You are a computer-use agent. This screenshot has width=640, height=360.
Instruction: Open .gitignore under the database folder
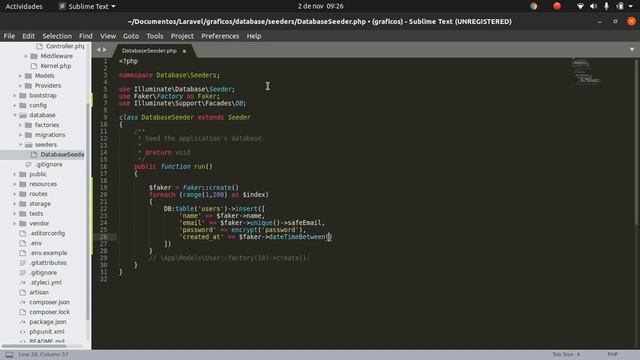coord(49,164)
